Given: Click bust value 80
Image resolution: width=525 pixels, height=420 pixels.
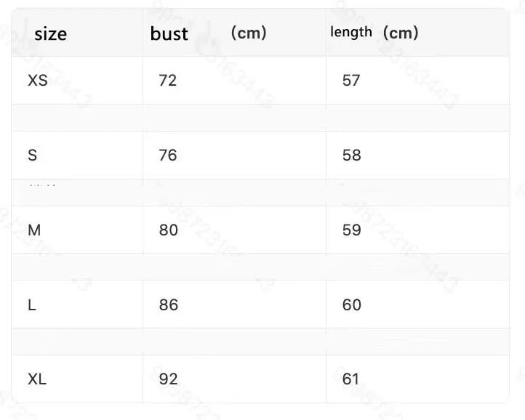Looking at the screenshot, I should pos(169,230).
